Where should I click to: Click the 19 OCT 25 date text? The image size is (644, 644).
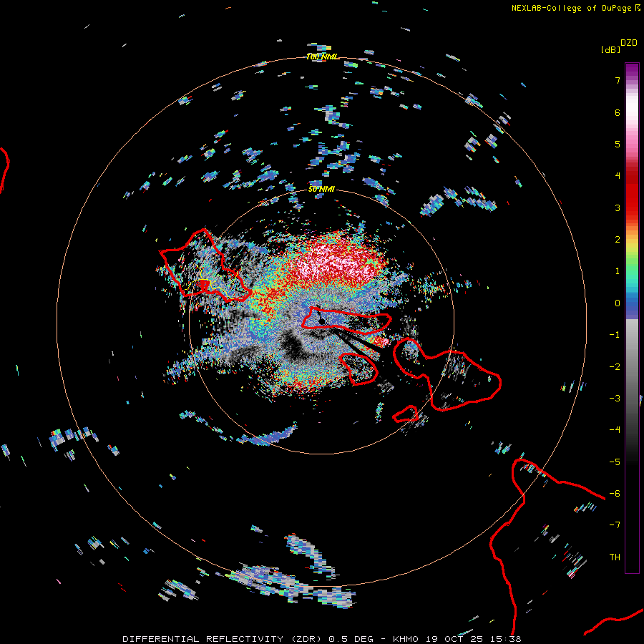click(x=453, y=639)
